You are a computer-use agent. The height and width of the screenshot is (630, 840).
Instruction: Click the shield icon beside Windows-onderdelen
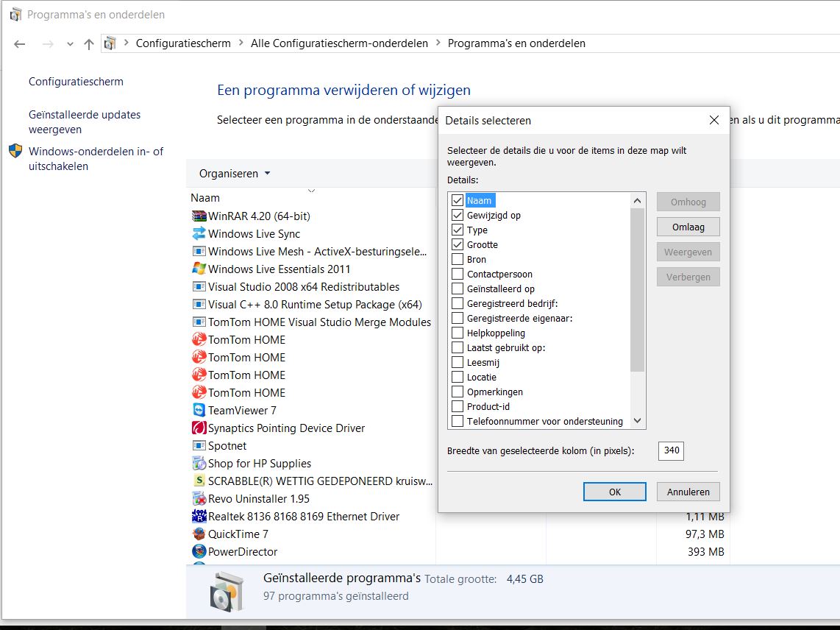click(15, 151)
